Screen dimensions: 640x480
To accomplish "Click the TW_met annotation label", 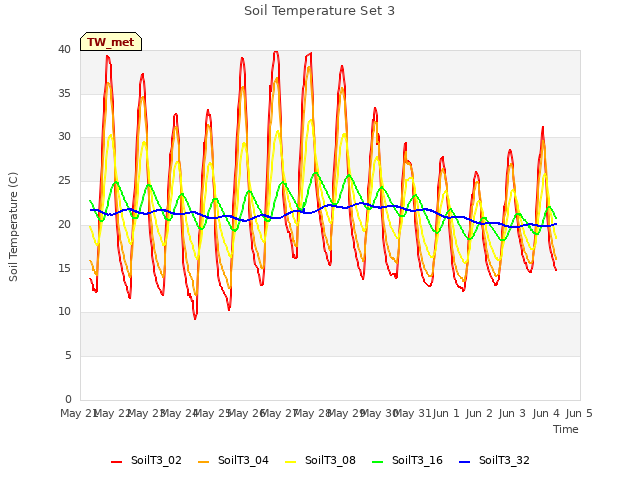I will [111, 42].
